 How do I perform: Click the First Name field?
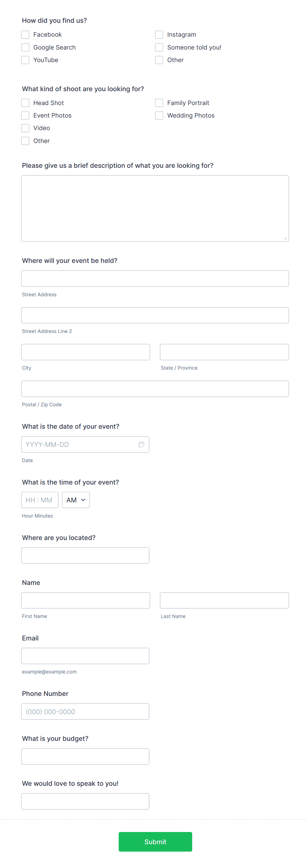(85, 600)
